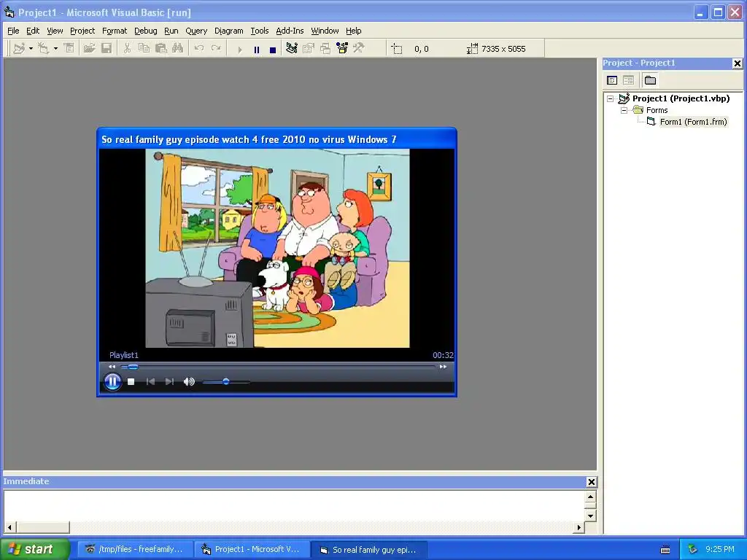The width and height of the screenshot is (747, 560).
Task: Click the Copy toolbar icon
Action: [144, 49]
